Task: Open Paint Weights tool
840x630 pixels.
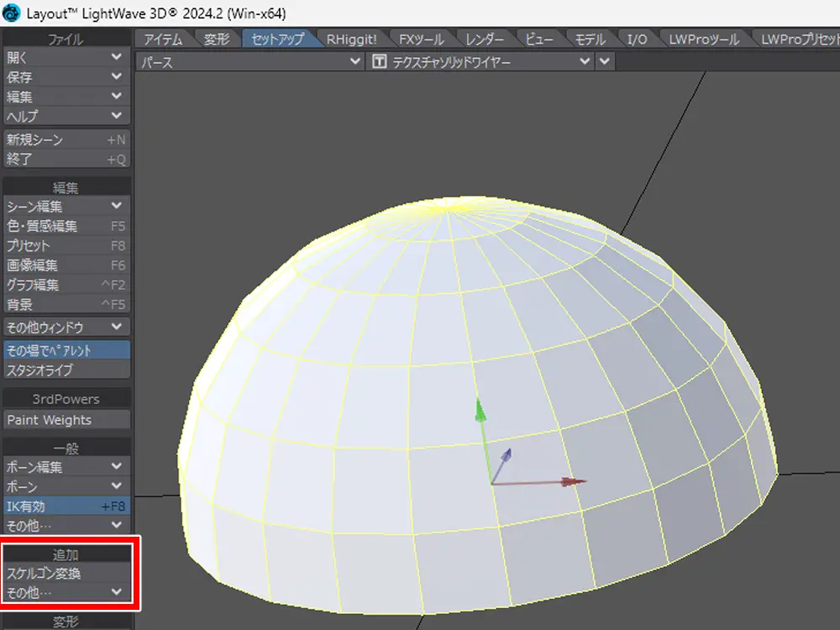Action: pyautogui.click(x=66, y=420)
